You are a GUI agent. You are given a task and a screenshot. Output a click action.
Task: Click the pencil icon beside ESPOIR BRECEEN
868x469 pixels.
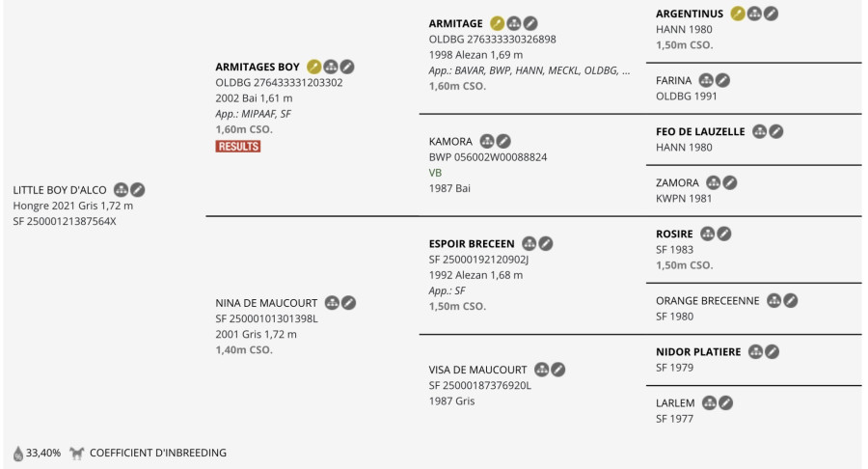(546, 243)
